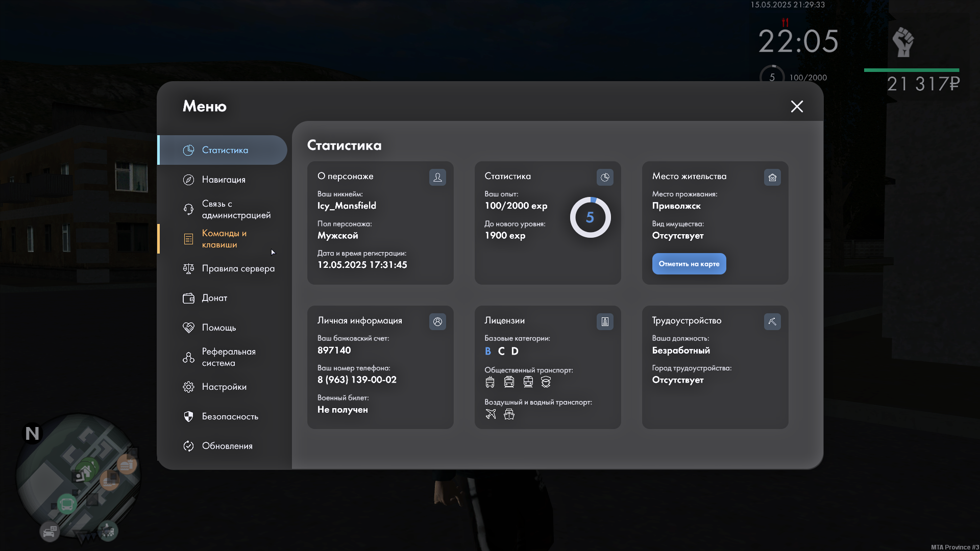Click license category B
The width and height of the screenshot is (980, 551).
[x=488, y=351]
